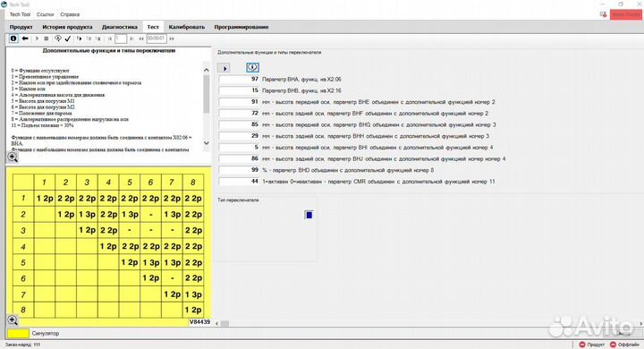Click table cell row 5 column 6 '1 3p'

pyautogui.click(x=151, y=263)
